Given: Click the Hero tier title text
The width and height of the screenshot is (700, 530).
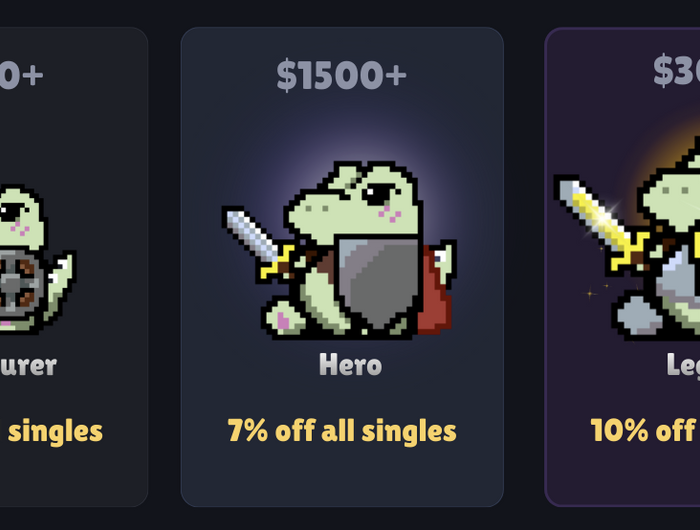Looking at the screenshot, I should (350, 365).
